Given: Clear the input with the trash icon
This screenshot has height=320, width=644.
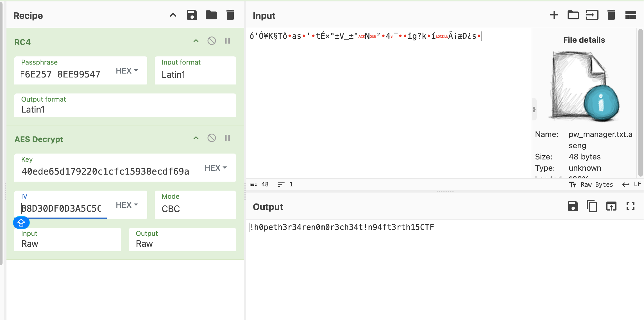Looking at the screenshot, I should pyautogui.click(x=611, y=15).
